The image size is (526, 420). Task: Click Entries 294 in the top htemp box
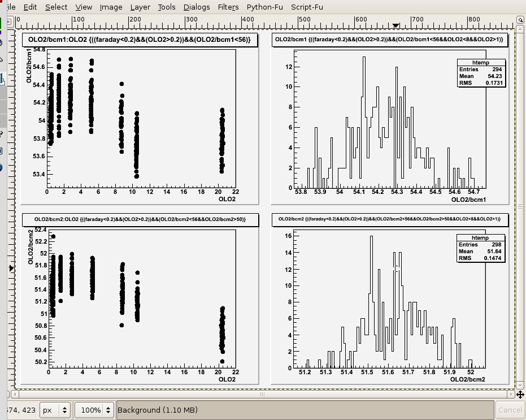point(480,69)
